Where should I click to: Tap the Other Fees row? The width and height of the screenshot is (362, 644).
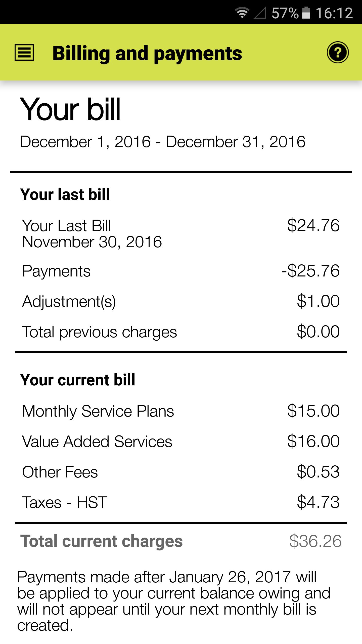click(181, 472)
